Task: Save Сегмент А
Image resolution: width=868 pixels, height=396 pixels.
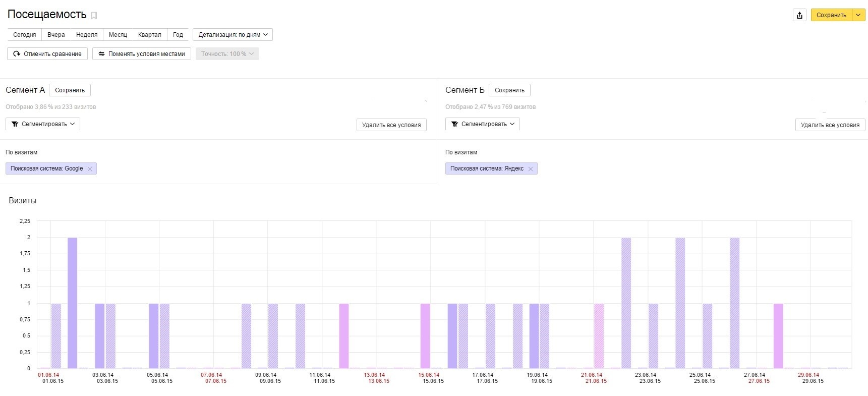Action: tap(70, 90)
